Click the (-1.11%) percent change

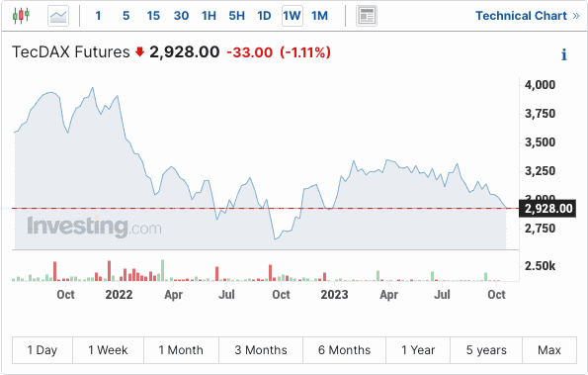coord(305,52)
